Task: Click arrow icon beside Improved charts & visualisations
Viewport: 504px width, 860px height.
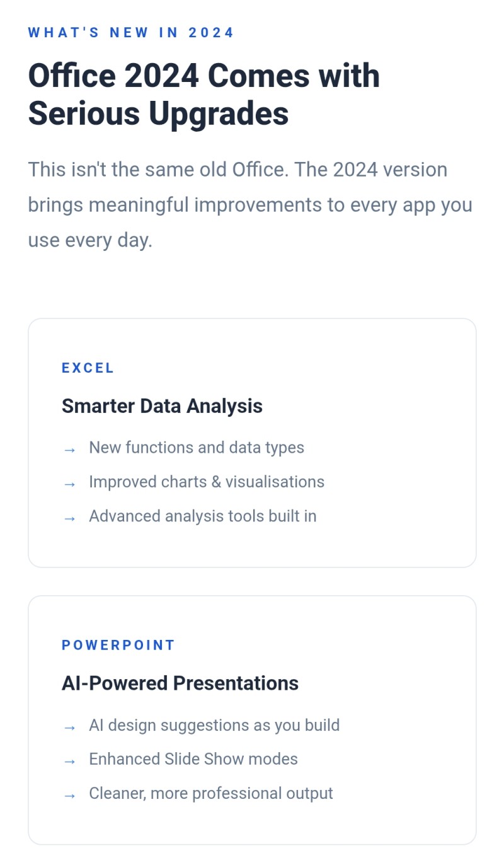Action: pos(69,484)
